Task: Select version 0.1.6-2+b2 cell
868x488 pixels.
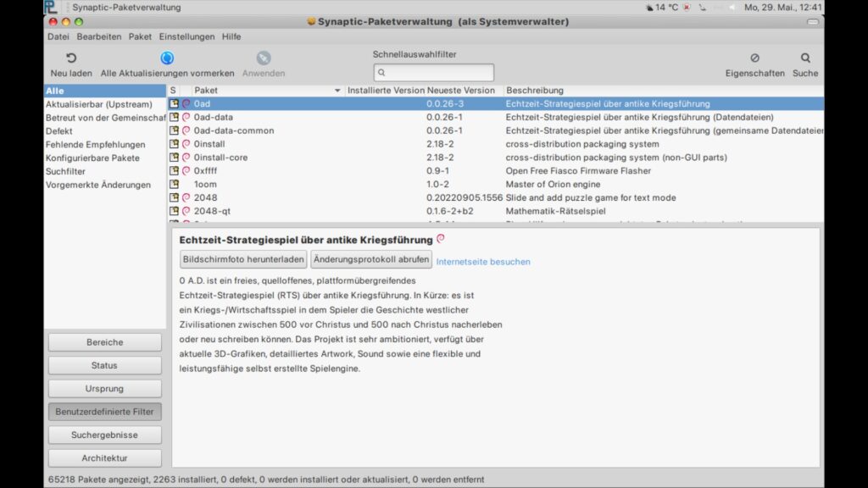Action: pyautogui.click(x=449, y=211)
